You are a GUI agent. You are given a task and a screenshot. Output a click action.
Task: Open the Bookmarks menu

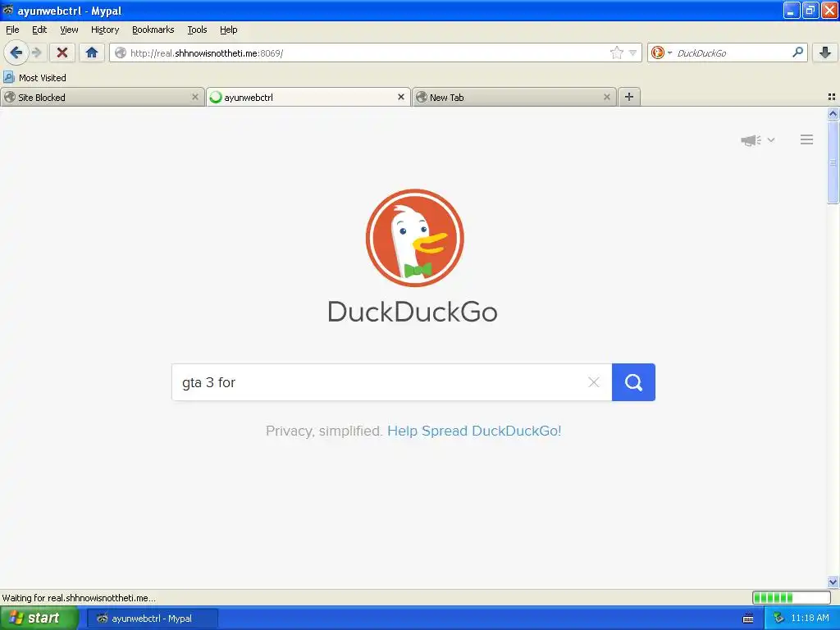click(153, 30)
